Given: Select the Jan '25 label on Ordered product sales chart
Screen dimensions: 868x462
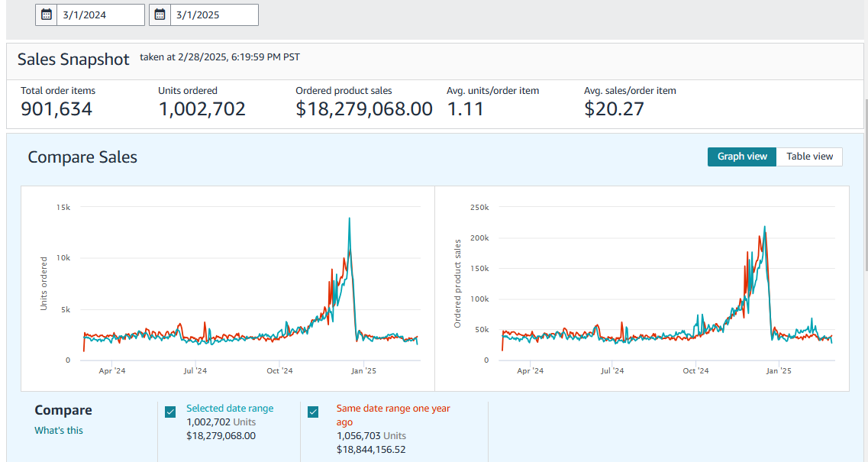Looking at the screenshot, I should (779, 370).
